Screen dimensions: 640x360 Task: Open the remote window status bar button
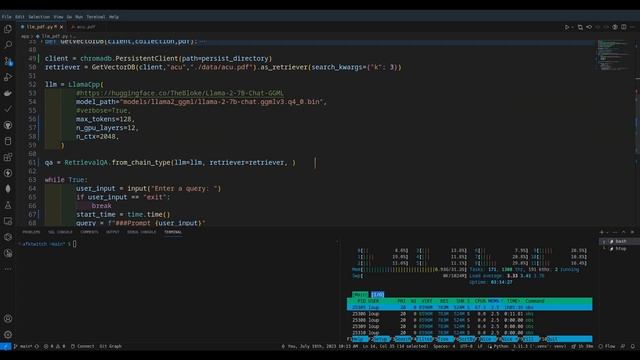(x=5, y=346)
